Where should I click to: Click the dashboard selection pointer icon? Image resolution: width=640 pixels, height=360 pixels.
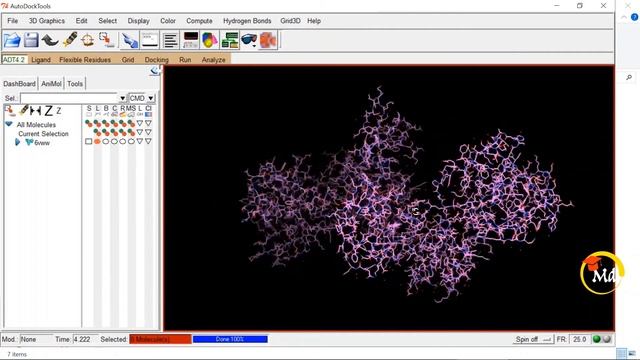click(x=10, y=110)
